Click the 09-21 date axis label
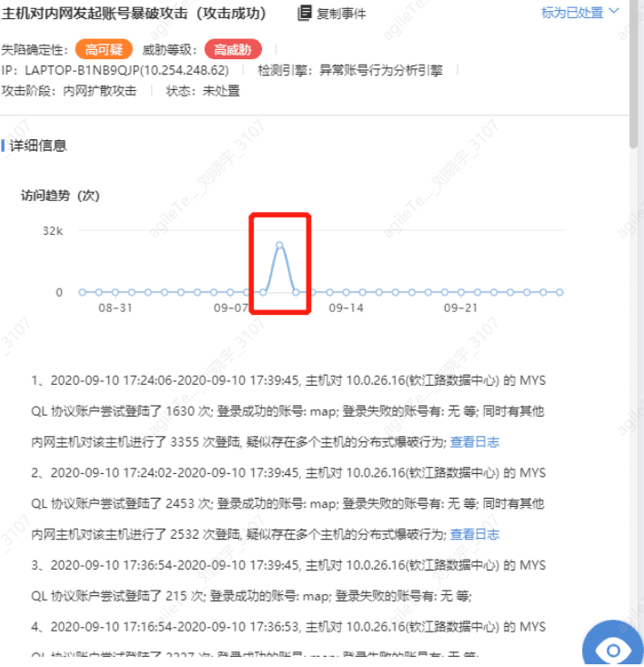The height and width of the screenshot is (667, 644). click(x=461, y=308)
